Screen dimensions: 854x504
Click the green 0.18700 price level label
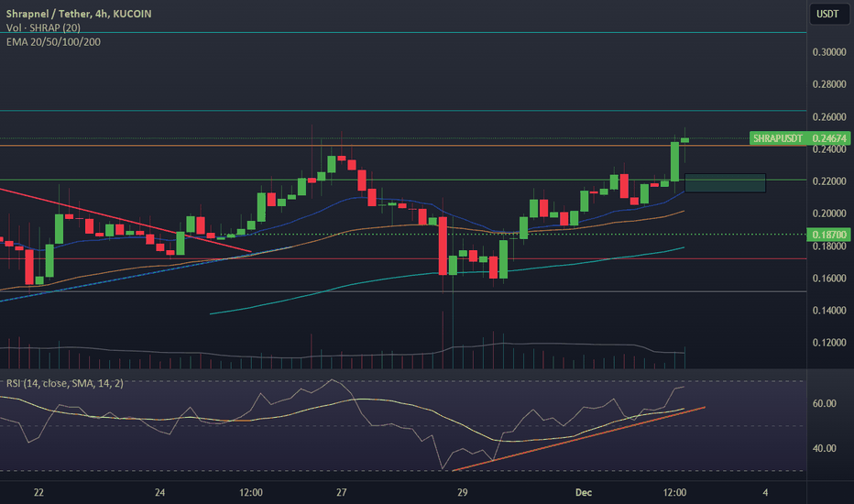pos(828,235)
